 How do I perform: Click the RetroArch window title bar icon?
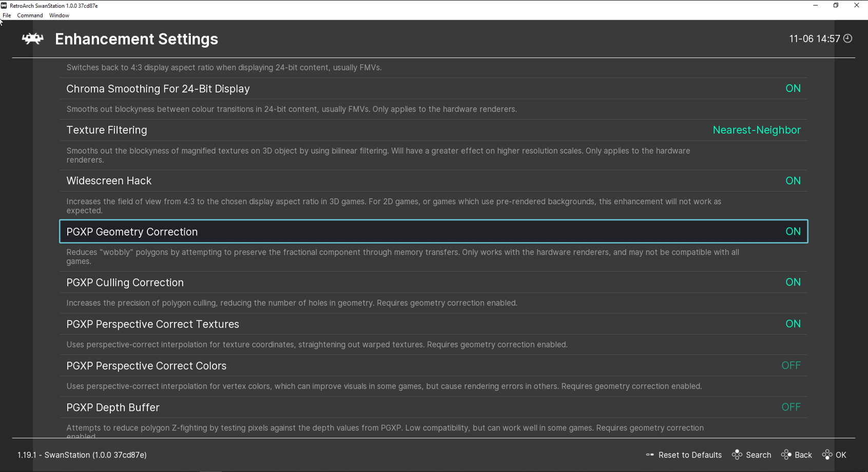click(4, 6)
